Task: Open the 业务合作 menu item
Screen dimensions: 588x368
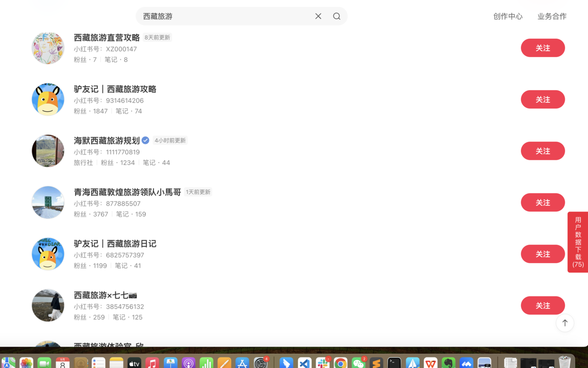Action: coord(552,16)
